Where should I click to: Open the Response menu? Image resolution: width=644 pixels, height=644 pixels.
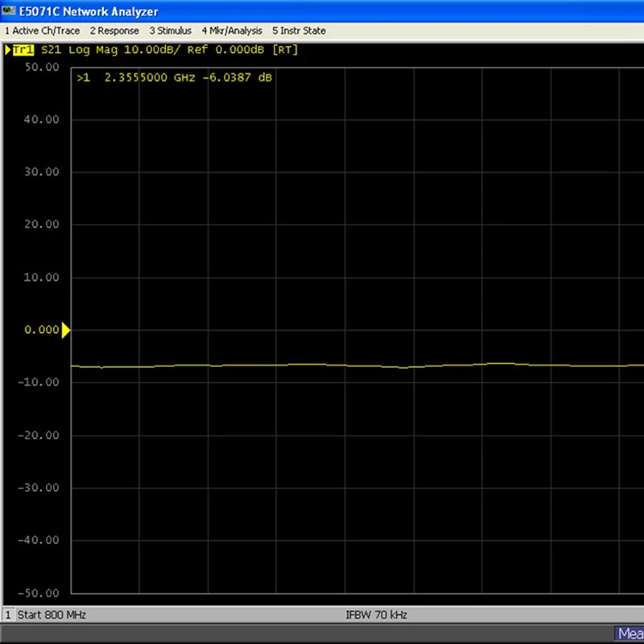pos(114,31)
